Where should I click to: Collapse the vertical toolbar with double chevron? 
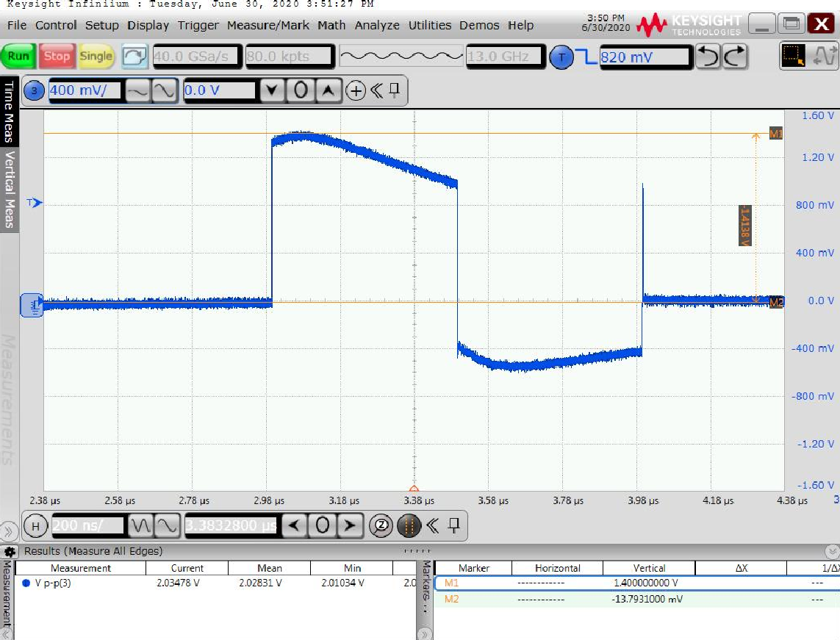pos(376,90)
